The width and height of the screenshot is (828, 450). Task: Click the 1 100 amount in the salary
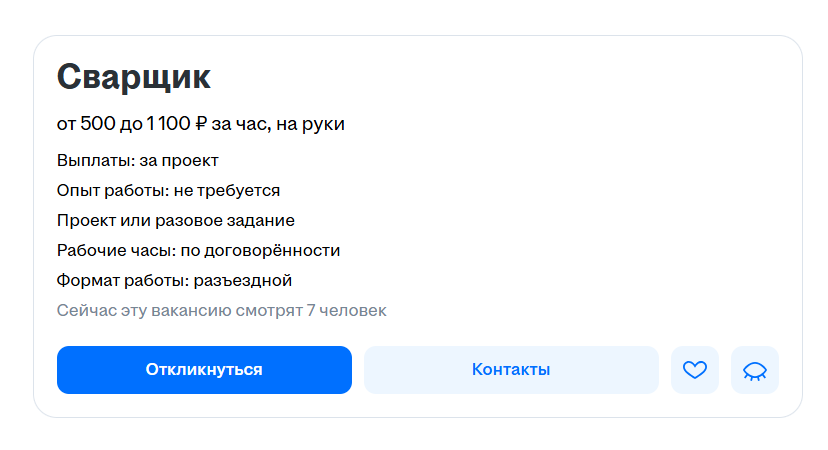pyautogui.click(x=168, y=124)
